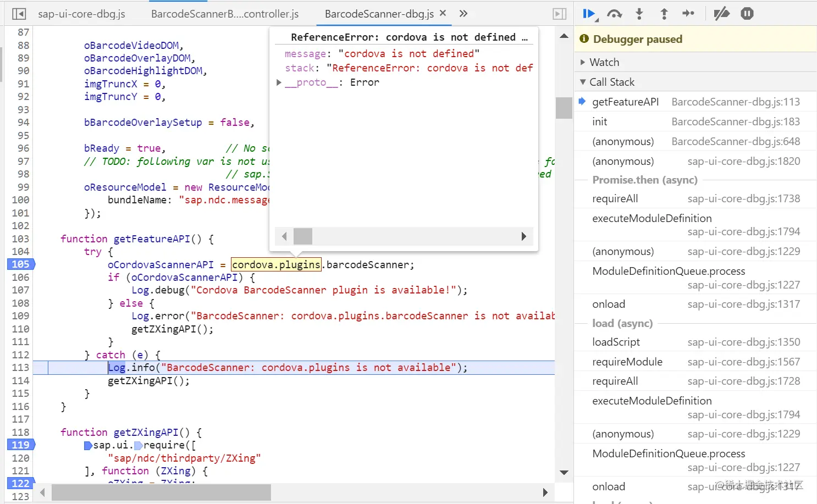
Task: Click the Step button in debugger toolbar
Action: [x=688, y=14]
